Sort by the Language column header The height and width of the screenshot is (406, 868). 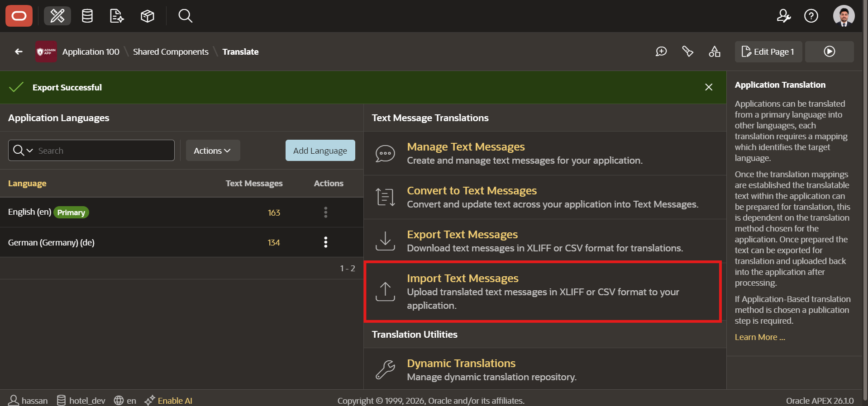[x=27, y=184]
